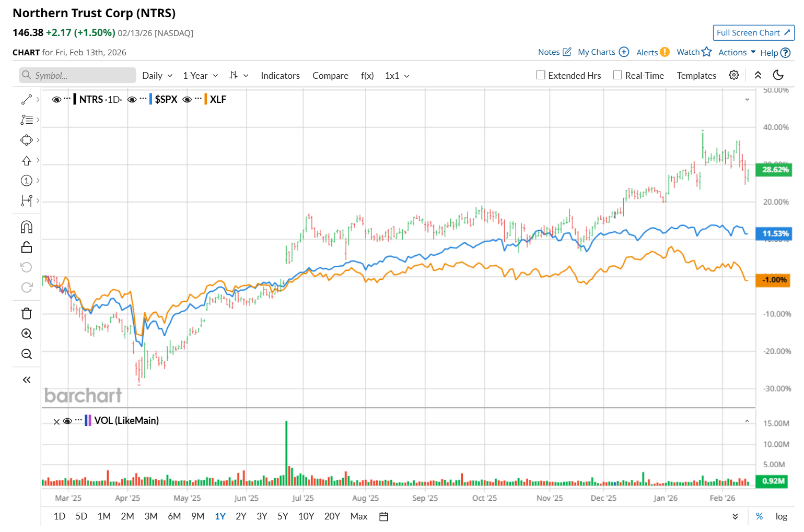The image size is (804, 532).
Task: Open the date range calendar picker
Action: (383, 516)
